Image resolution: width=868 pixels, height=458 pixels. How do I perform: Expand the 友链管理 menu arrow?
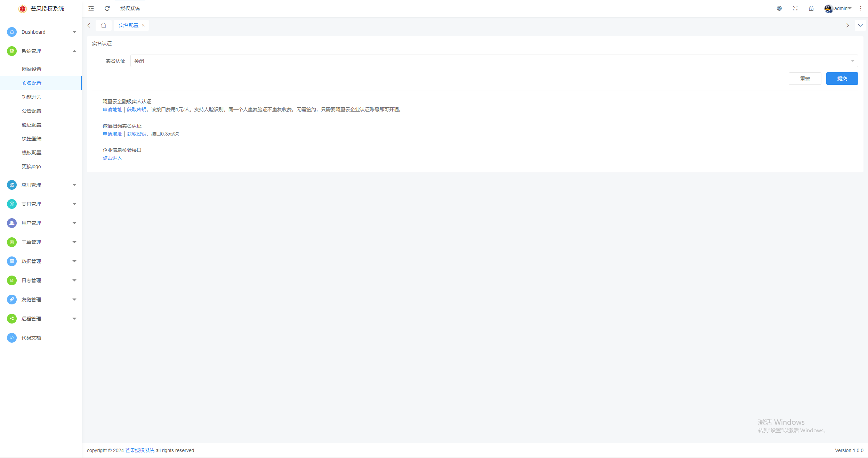pyautogui.click(x=74, y=300)
